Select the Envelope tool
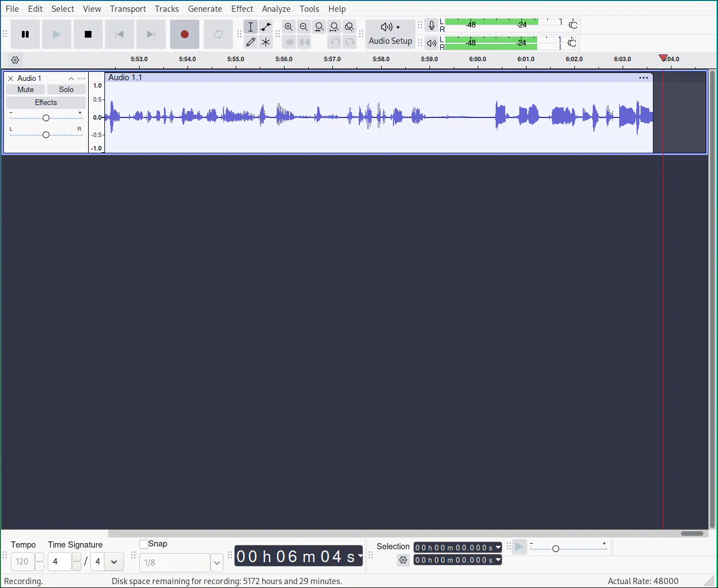This screenshot has width=718, height=588. 266,26
